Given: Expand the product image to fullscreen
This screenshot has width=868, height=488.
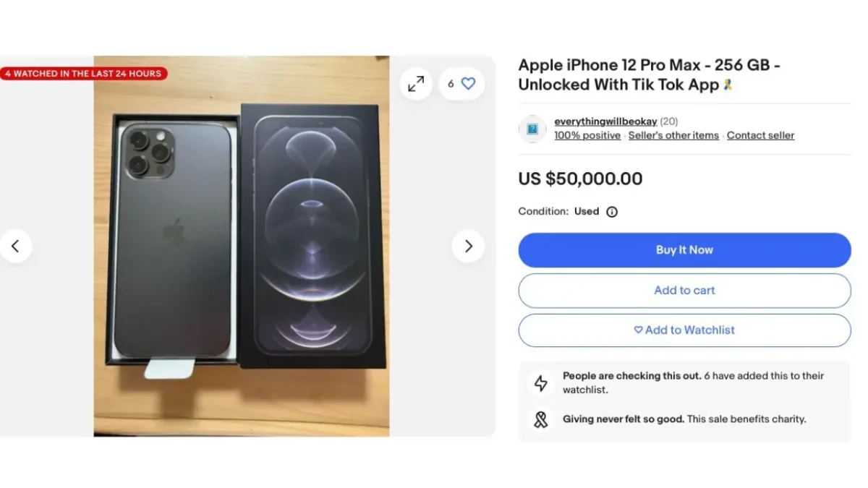Looking at the screenshot, I should [x=416, y=84].
